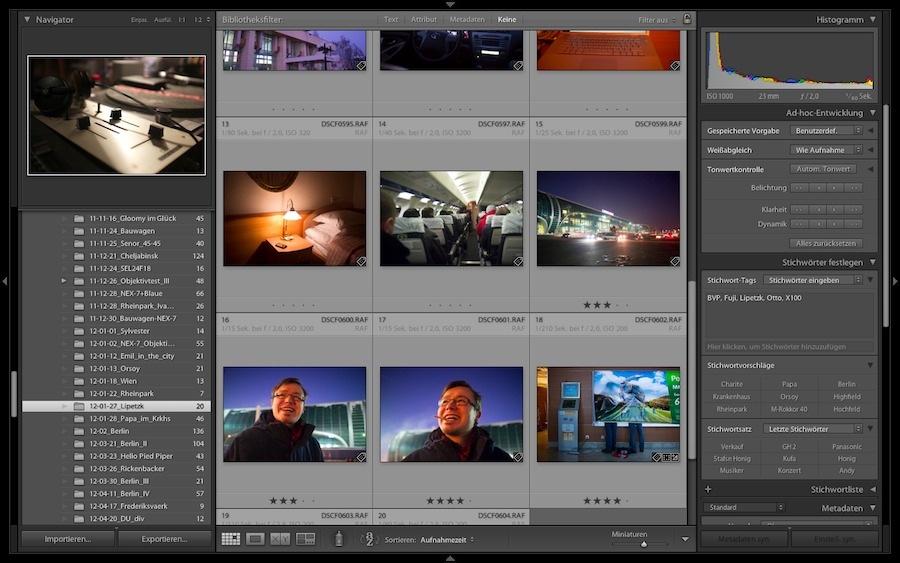Open the survey view mode
Screen dimensions: 900x563
tap(305, 539)
